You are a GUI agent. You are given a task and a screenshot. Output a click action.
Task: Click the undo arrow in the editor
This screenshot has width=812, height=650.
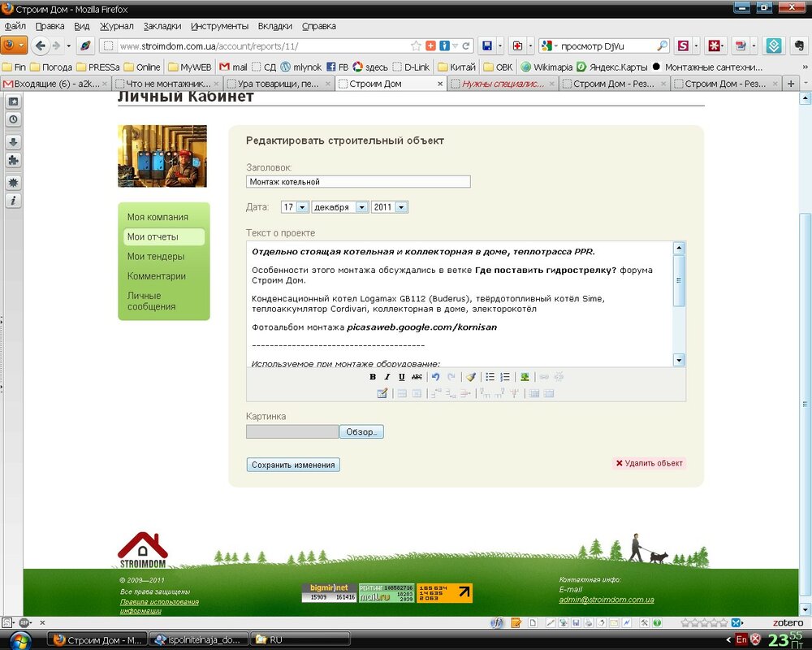click(435, 377)
